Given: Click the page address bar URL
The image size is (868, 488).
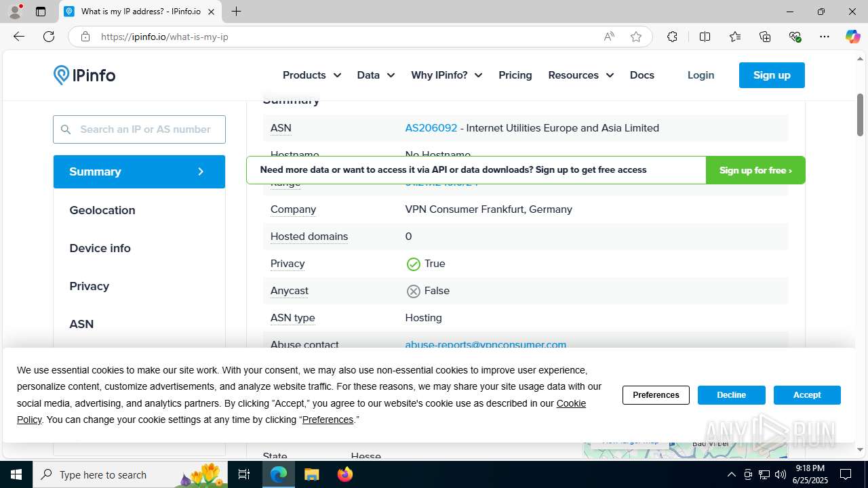Looking at the screenshot, I should tap(165, 37).
